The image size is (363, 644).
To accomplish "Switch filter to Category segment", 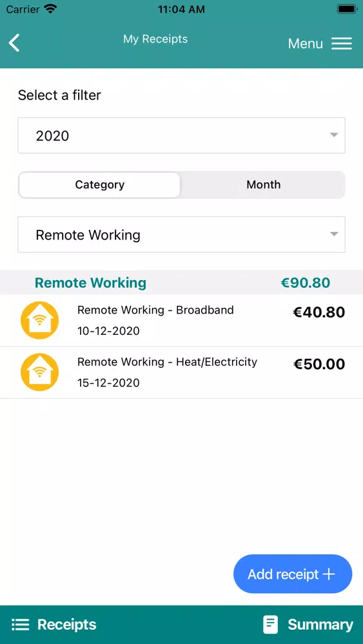I will [99, 185].
